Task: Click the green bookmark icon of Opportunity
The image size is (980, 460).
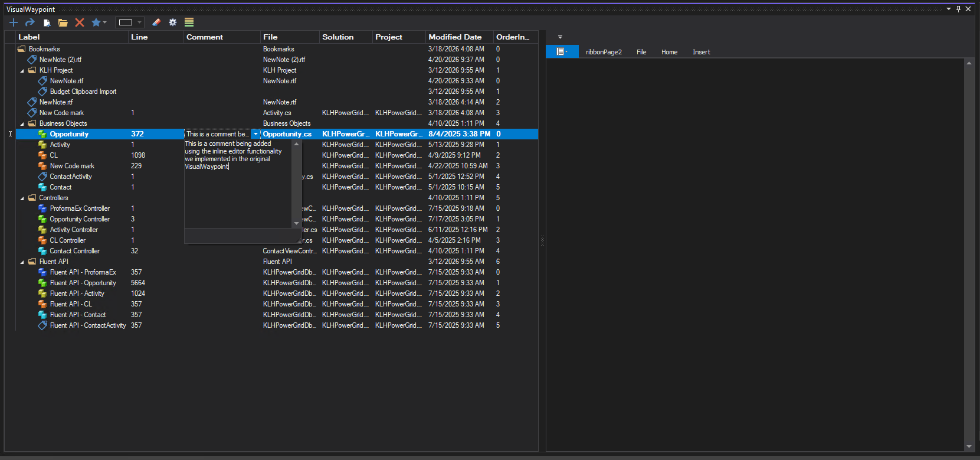Action: tap(43, 134)
